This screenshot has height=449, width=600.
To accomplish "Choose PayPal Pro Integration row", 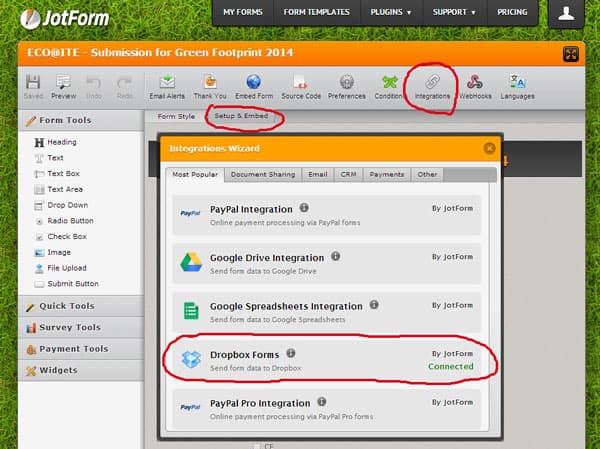I will click(x=327, y=409).
